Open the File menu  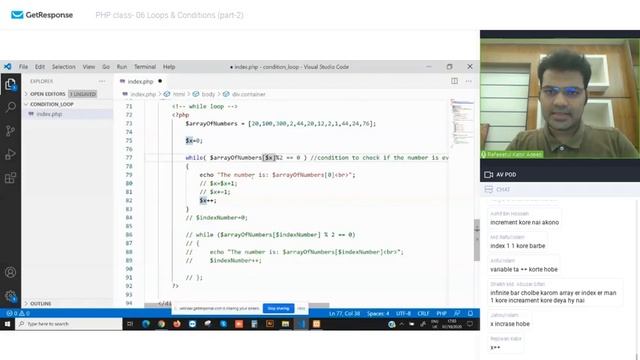[x=24, y=67]
